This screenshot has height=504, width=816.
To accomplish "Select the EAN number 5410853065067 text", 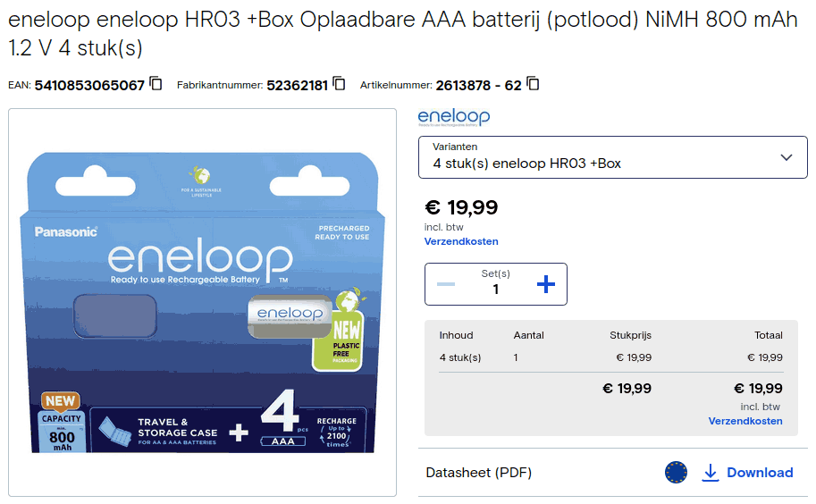I will 89,86.
